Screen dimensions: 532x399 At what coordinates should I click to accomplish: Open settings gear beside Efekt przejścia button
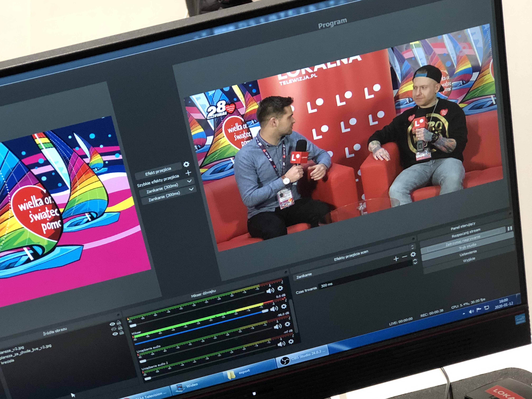(x=186, y=164)
